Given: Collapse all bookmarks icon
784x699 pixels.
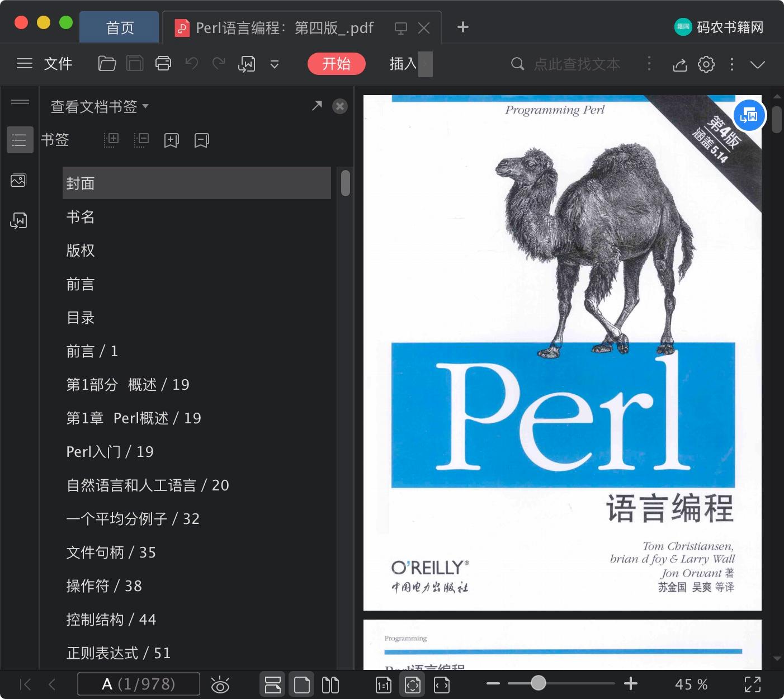Looking at the screenshot, I should [141, 140].
